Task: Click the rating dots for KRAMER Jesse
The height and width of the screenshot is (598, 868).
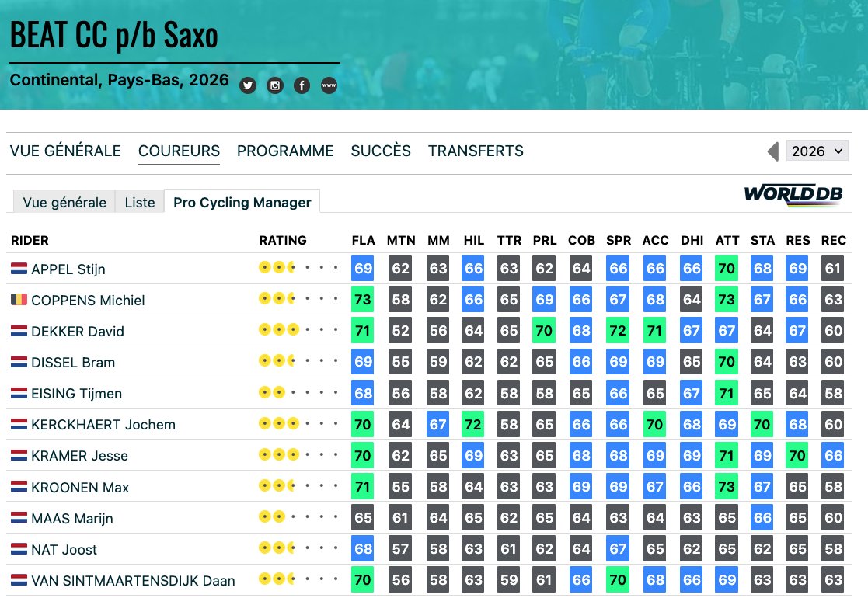Action: click(x=298, y=455)
